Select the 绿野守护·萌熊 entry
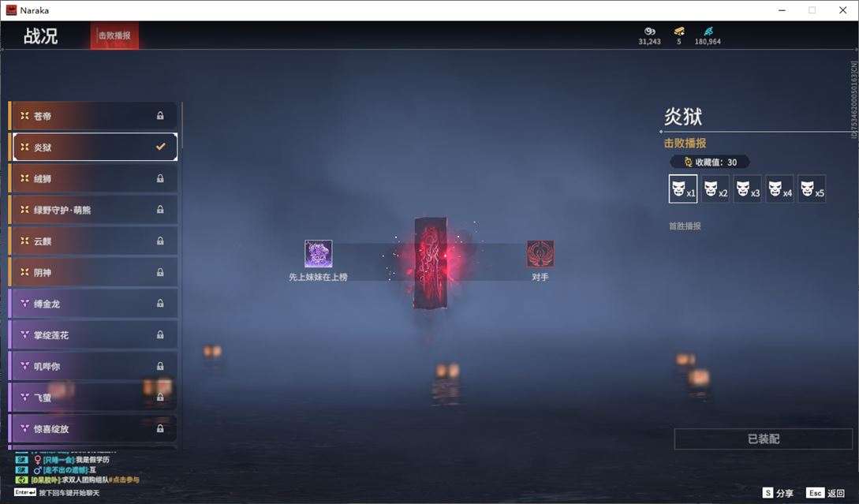The height and width of the screenshot is (504, 859). (93, 209)
